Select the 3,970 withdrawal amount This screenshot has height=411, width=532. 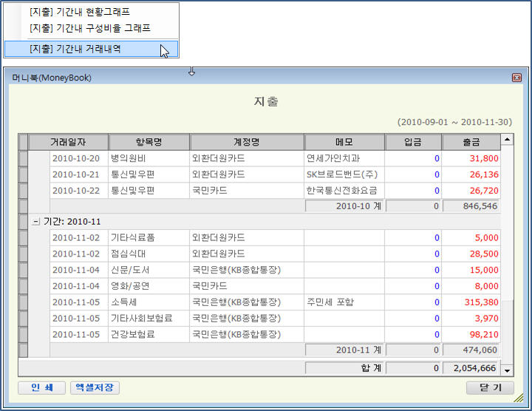tap(471, 319)
